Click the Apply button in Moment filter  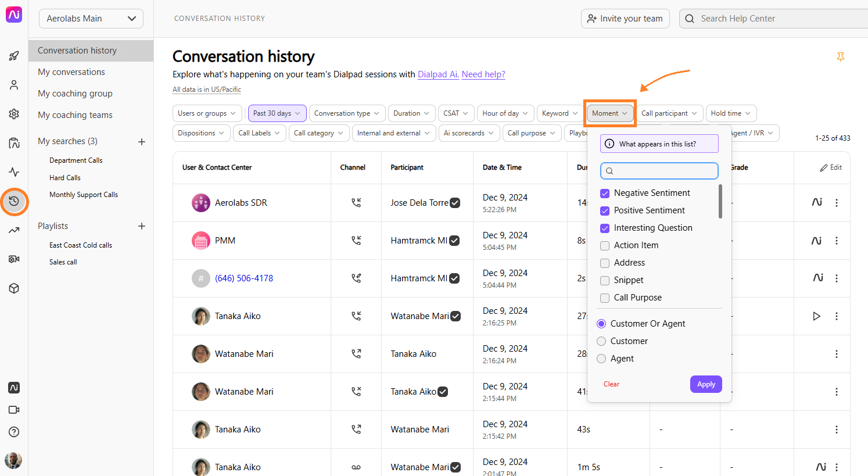(706, 384)
